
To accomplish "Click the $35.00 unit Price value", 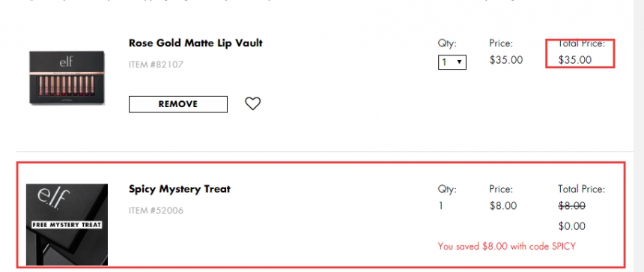I will pos(506,60).
